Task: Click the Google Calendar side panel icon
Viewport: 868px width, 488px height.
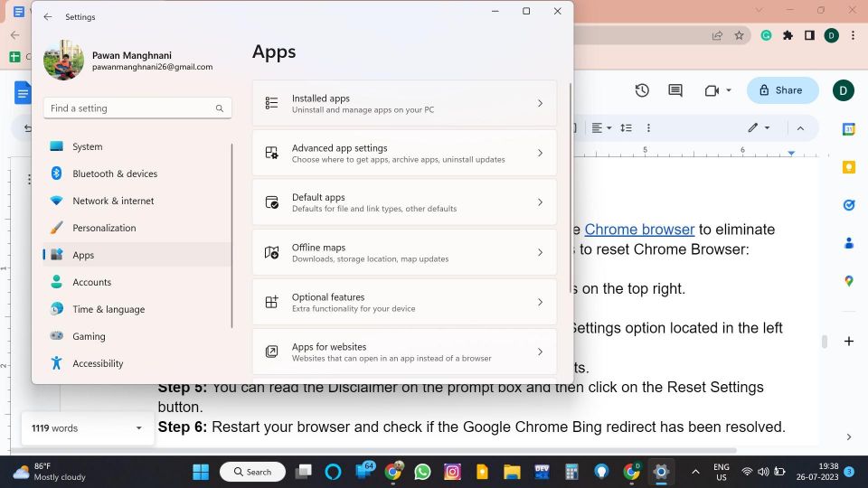Action: pyautogui.click(x=848, y=129)
